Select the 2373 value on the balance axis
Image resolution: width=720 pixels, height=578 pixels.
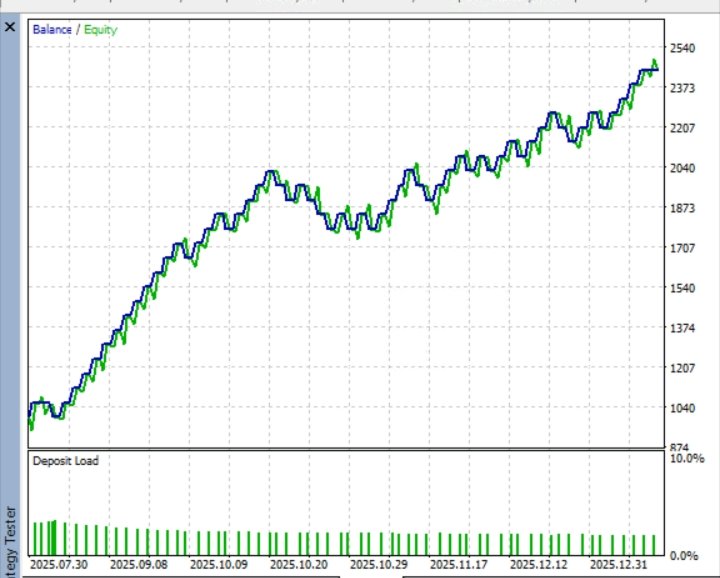[682, 88]
